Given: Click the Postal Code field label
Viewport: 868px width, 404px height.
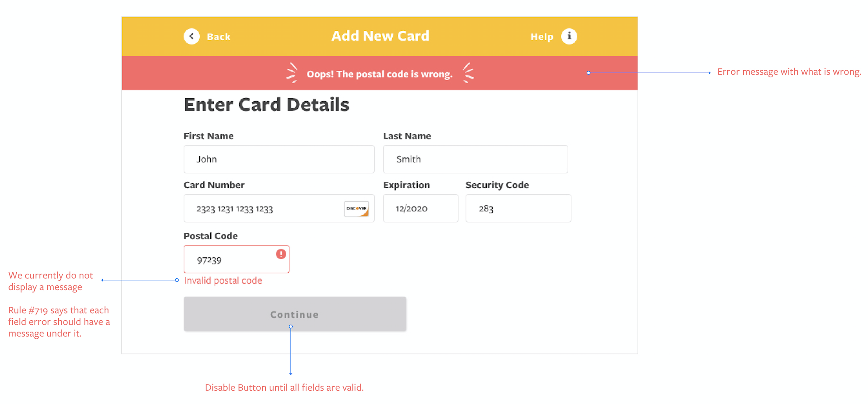Looking at the screenshot, I should point(211,236).
